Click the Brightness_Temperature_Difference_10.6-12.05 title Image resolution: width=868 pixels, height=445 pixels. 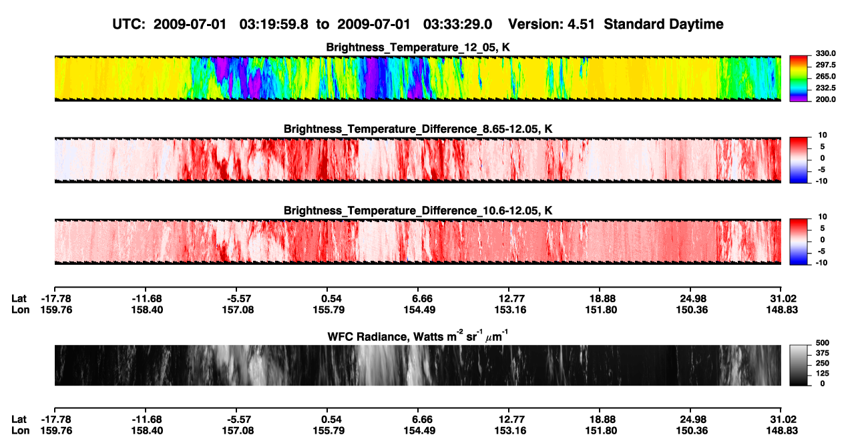click(418, 211)
